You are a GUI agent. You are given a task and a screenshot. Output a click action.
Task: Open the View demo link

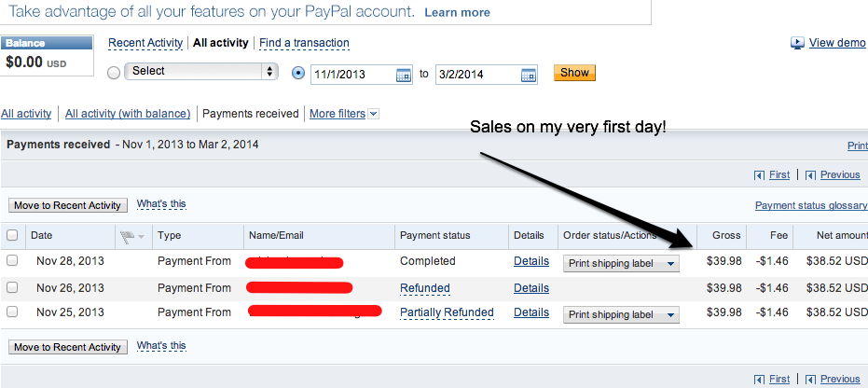tap(837, 43)
